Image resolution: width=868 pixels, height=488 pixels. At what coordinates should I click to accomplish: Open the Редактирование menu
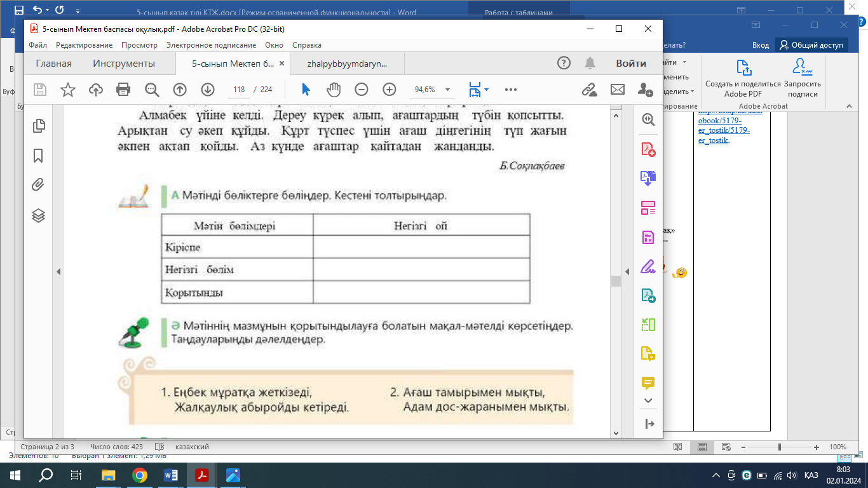coord(84,45)
